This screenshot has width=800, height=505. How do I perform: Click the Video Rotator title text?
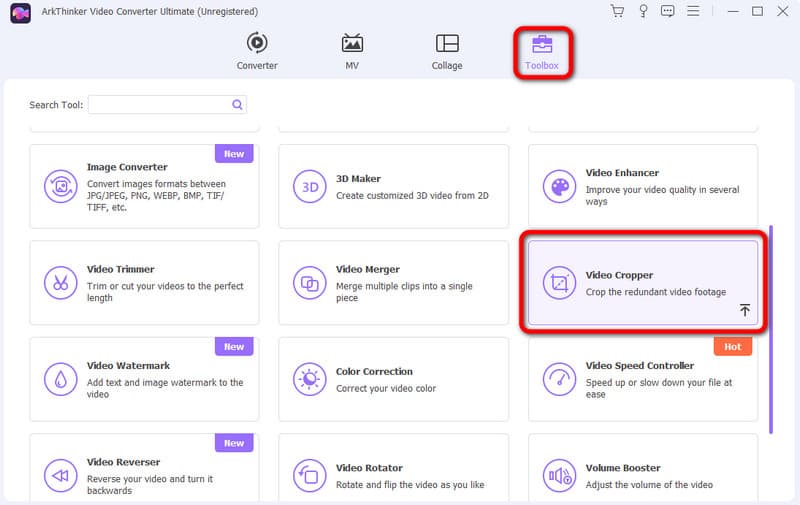[x=369, y=468]
